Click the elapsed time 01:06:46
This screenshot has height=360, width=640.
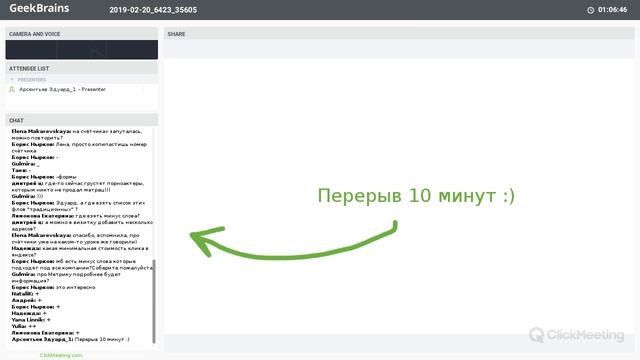(612, 10)
